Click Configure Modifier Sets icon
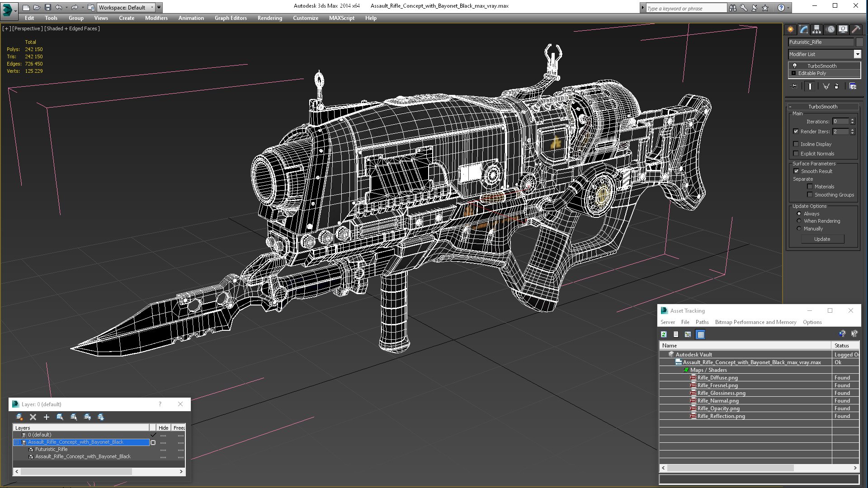The image size is (868, 488). [x=853, y=86]
